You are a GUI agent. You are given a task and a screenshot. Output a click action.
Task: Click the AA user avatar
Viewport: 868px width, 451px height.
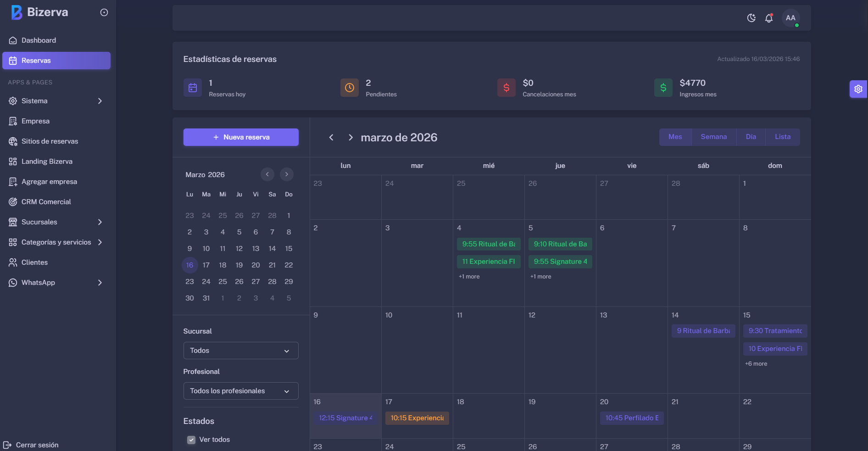tap(790, 18)
